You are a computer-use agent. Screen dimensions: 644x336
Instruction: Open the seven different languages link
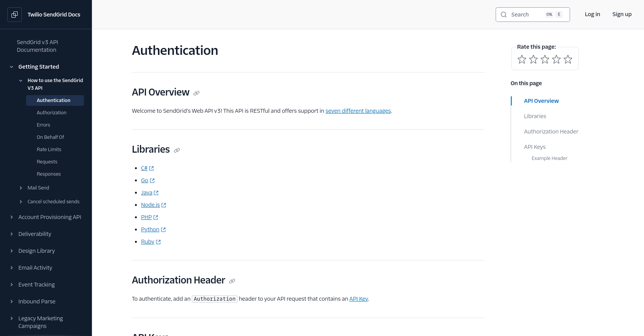point(358,111)
